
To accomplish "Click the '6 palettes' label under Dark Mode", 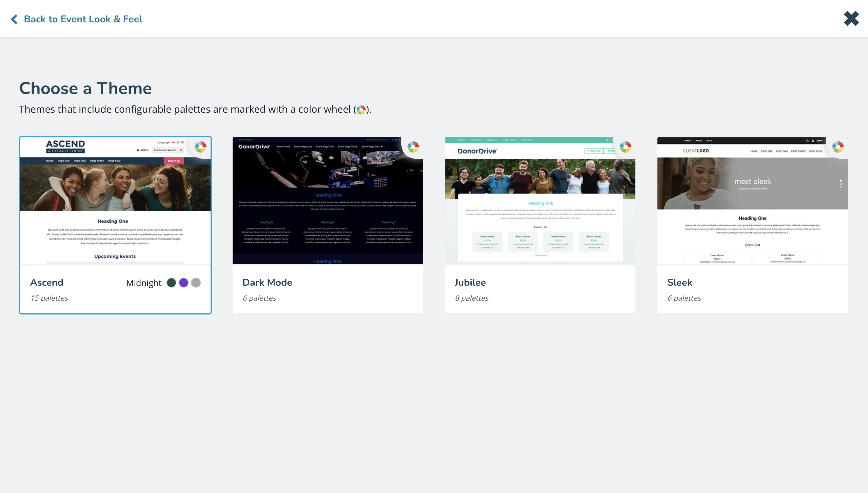I will (x=260, y=298).
